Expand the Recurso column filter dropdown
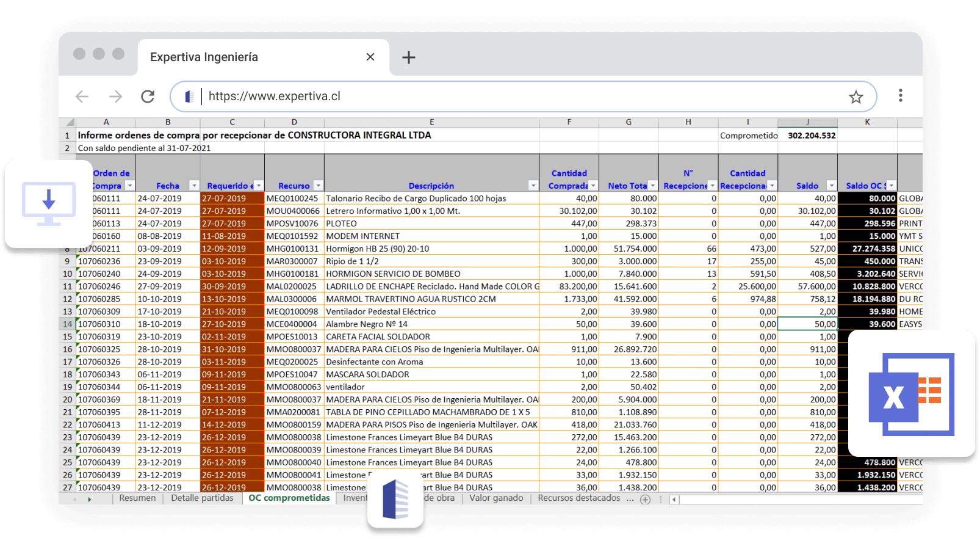Viewport: 980px width, 546px height. point(318,186)
